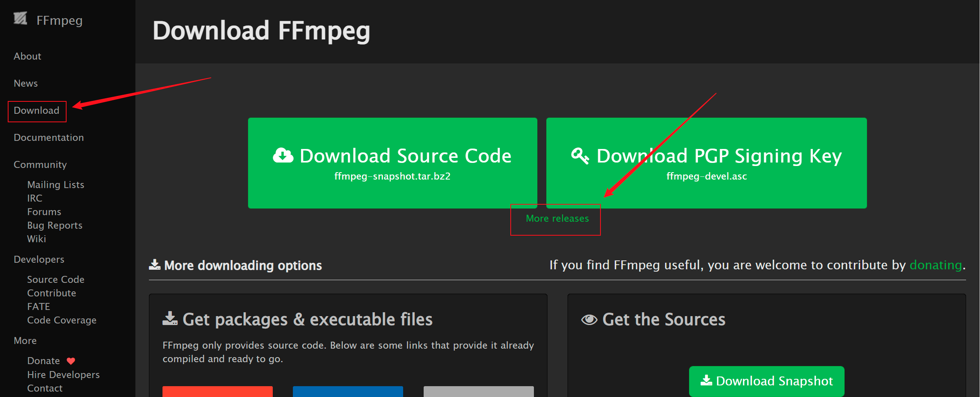Click Download Source Code button
Screen dimensions: 980x397
click(393, 163)
